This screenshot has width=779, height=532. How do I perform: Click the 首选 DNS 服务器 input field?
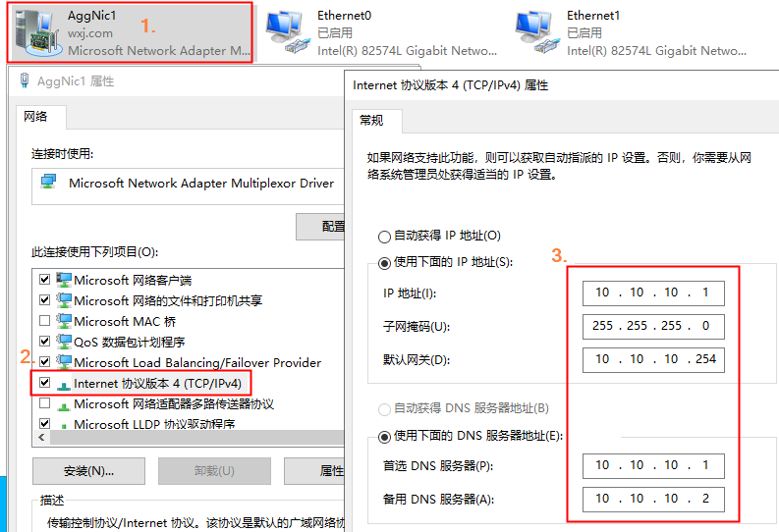pyautogui.click(x=653, y=466)
